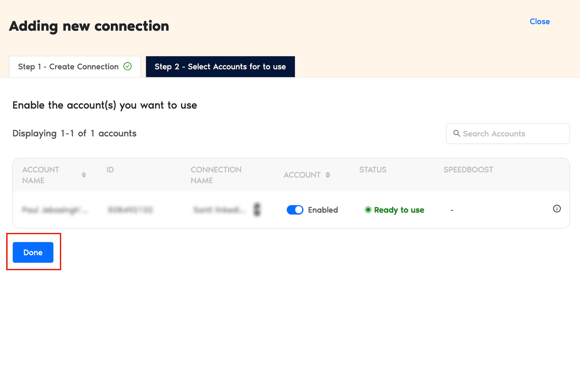580x392 pixels.
Task: Click the Status column header
Action: point(372,170)
